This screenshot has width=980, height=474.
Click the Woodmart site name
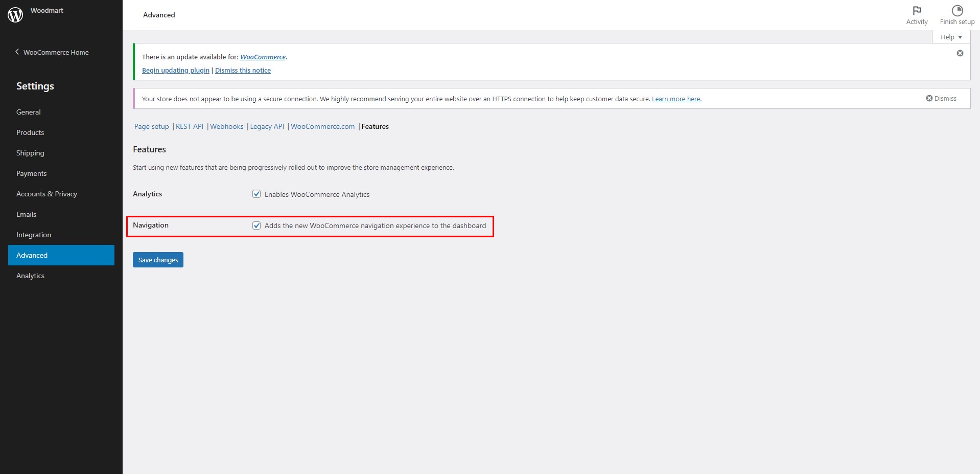tap(47, 10)
